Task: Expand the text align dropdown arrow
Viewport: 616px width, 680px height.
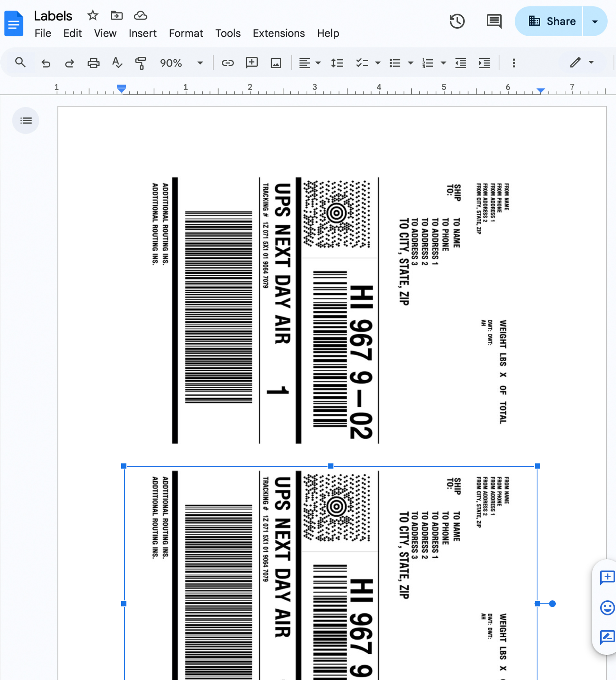Action: coord(318,63)
